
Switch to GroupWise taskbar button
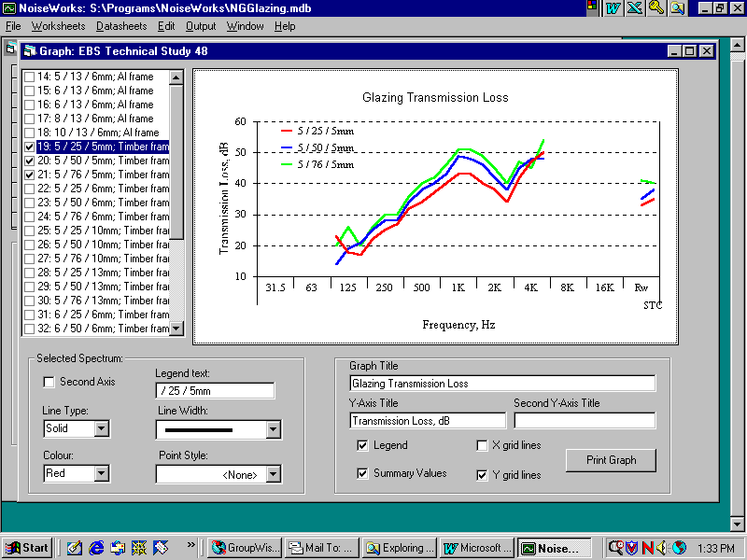point(246,548)
